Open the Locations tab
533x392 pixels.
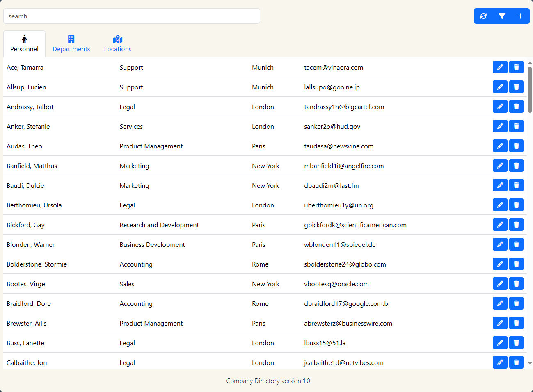point(118,44)
